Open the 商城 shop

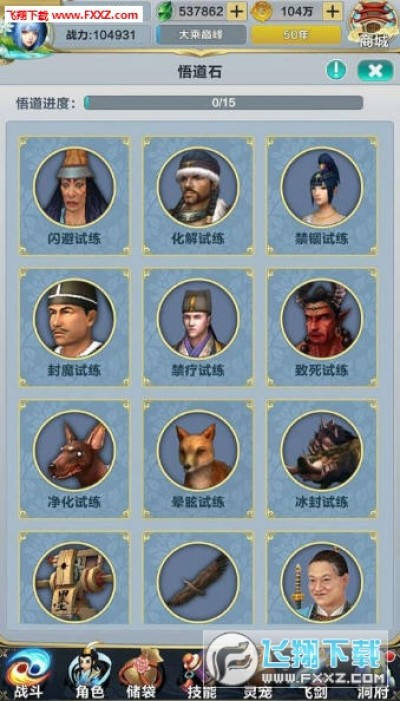click(375, 25)
